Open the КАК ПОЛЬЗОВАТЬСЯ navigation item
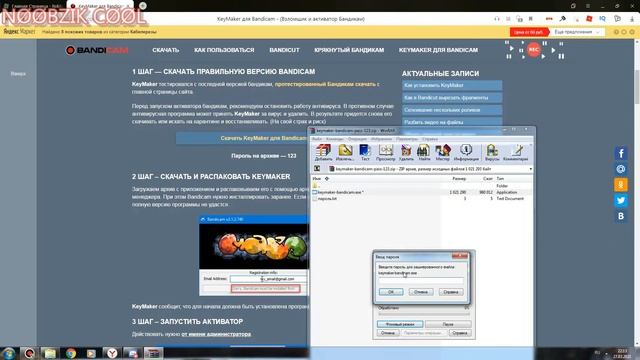Image resolution: width=640 pixels, height=360 pixels. pos(224,50)
